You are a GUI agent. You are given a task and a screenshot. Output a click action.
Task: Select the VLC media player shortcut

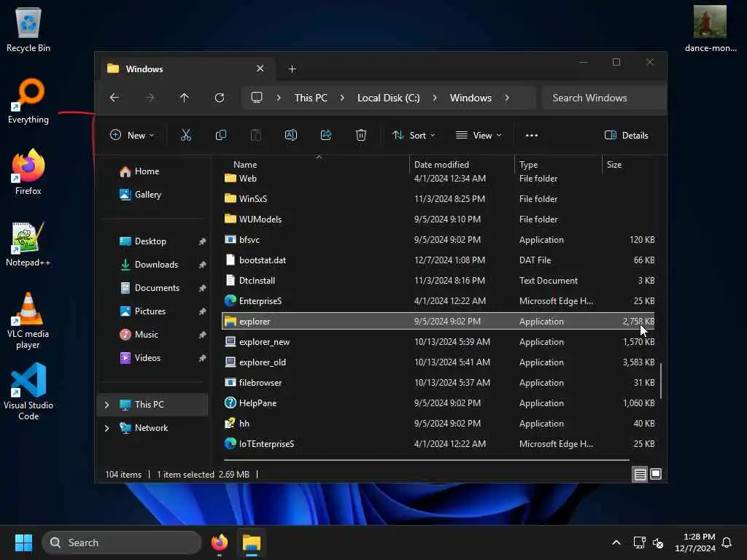[x=28, y=321]
